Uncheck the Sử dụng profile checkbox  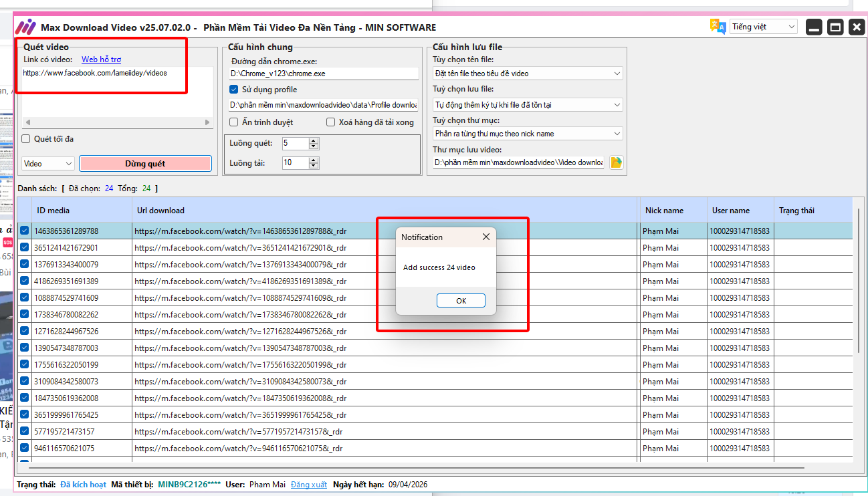234,90
